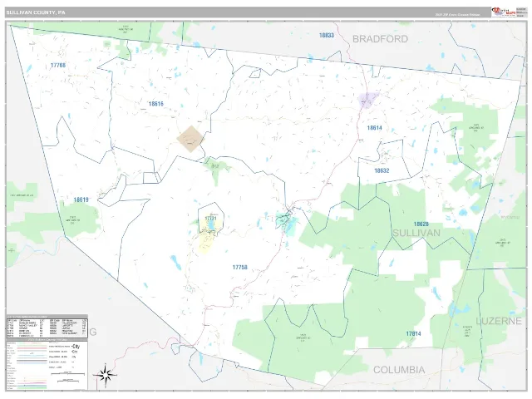This screenshot has height=399, width=532.
Task: Click the ZIP code 17758 label
Action: pyautogui.click(x=240, y=268)
